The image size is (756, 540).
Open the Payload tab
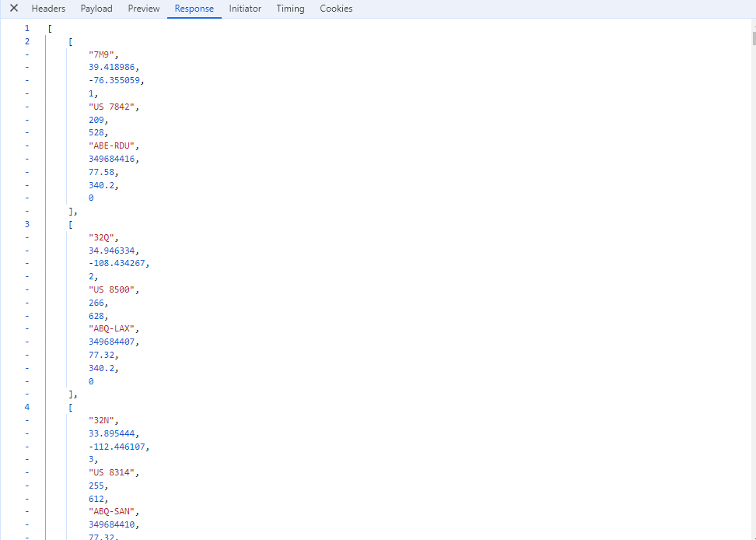(x=96, y=9)
